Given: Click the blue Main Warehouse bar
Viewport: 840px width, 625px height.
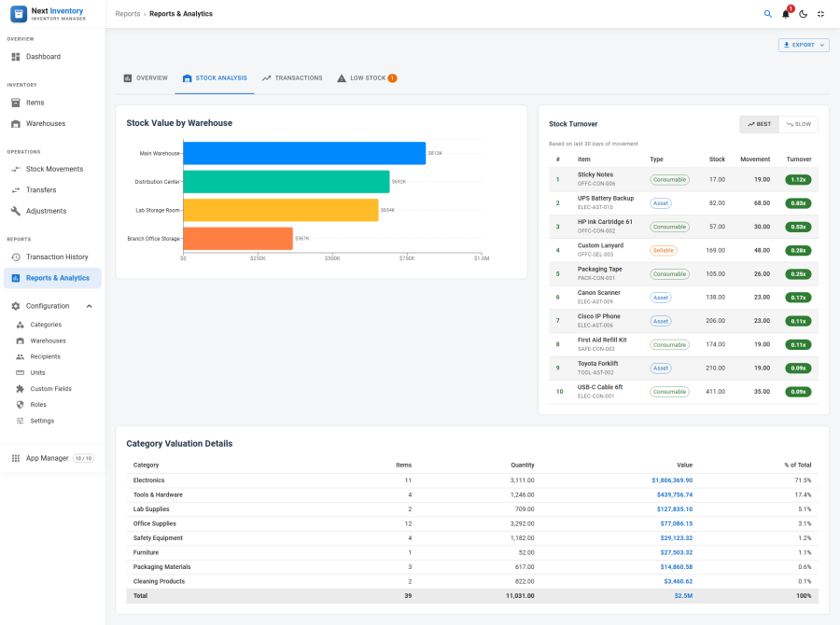Looking at the screenshot, I should point(304,153).
